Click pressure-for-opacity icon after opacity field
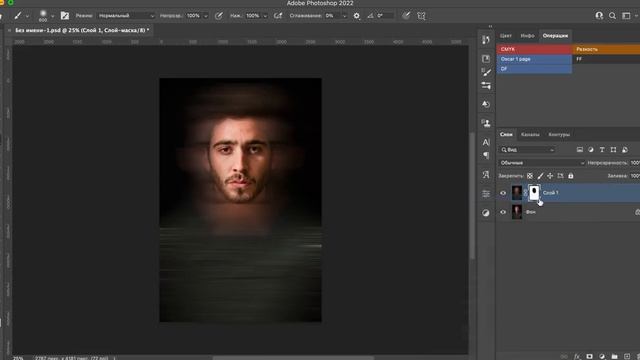Screen dimensions: 640x360 coord(219,16)
